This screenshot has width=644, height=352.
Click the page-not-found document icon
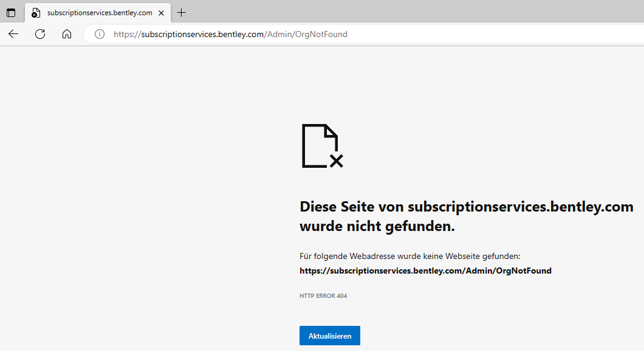coord(323,146)
